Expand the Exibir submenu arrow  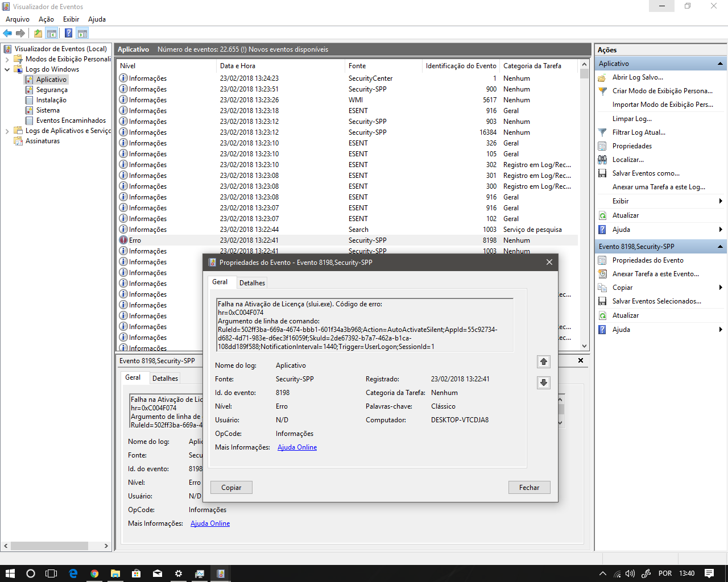(721, 201)
